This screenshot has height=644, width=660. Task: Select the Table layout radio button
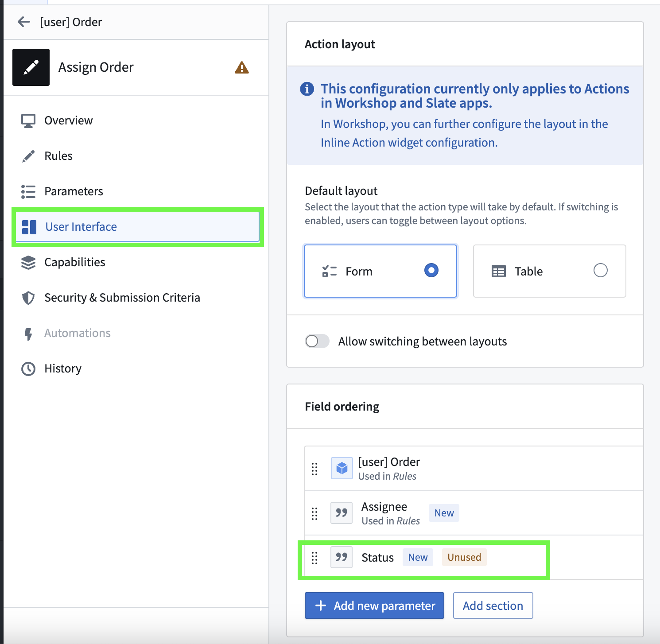click(x=600, y=270)
